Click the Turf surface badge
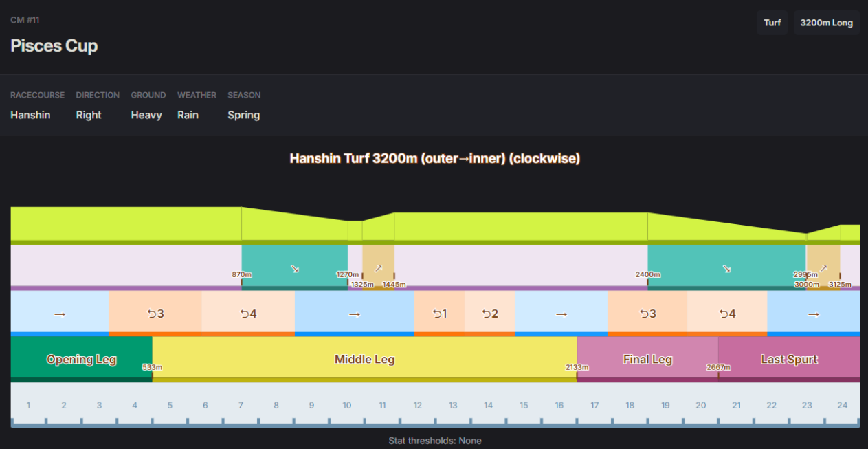This screenshot has width=868, height=449. tap(772, 23)
